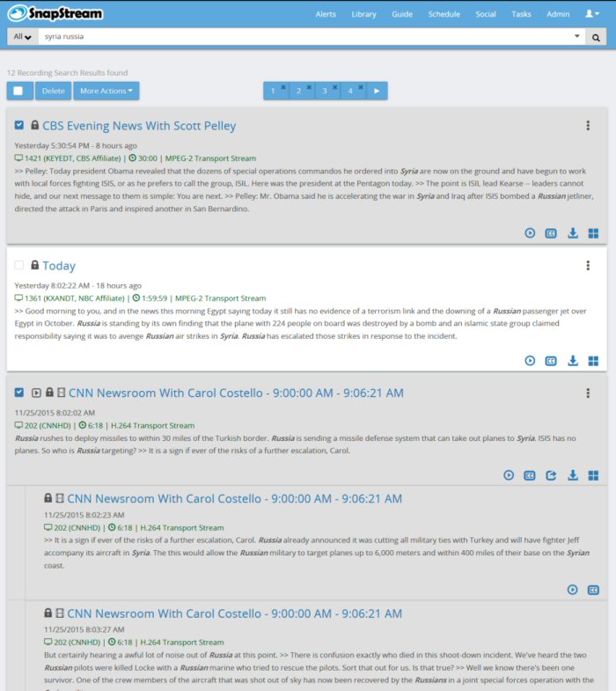Click the SnapStream logo
This screenshot has width=616, height=691.
point(55,13)
